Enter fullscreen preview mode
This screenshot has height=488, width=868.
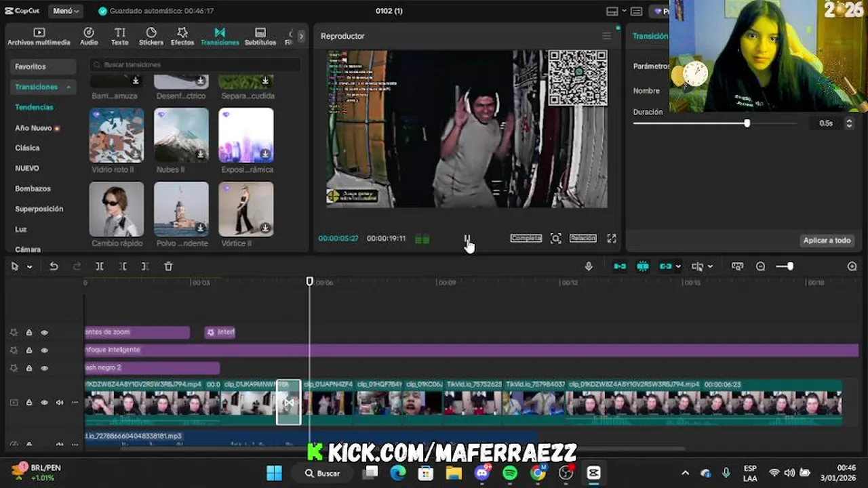tap(612, 239)
